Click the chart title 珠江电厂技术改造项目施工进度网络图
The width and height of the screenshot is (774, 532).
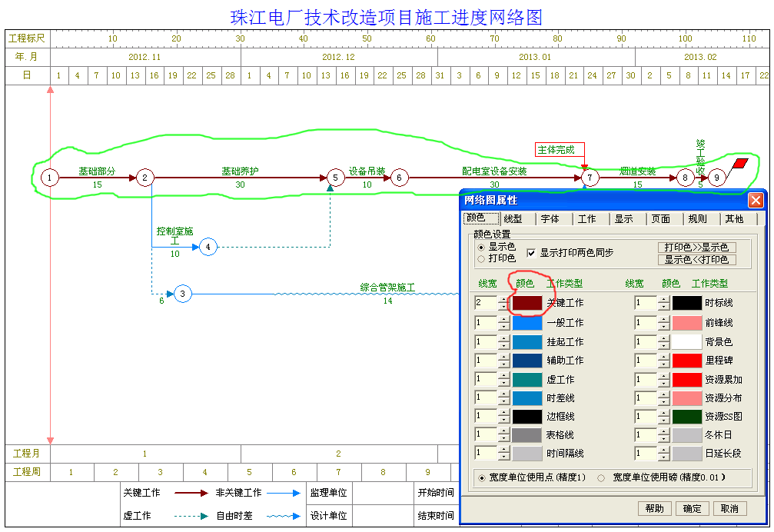pyautogui.click(x=387, y=17)
